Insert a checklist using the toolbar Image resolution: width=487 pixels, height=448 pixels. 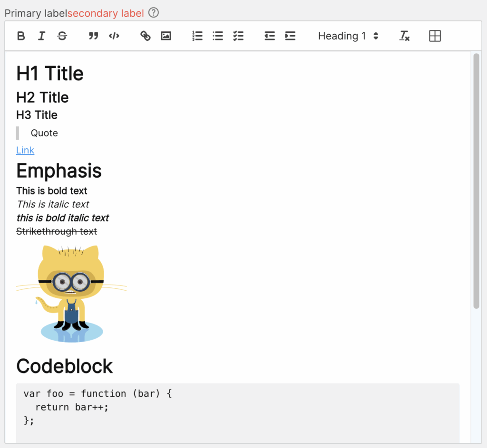[238, 36]
